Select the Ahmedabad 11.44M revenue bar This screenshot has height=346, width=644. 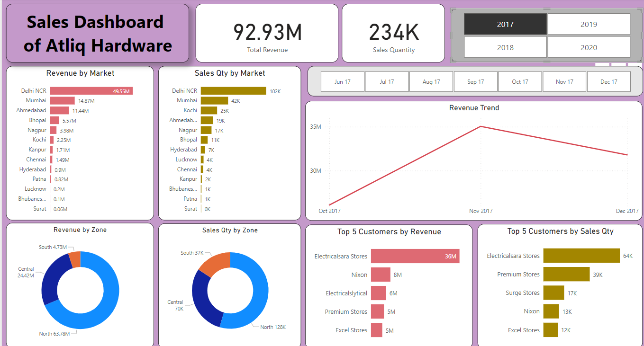tap(59, 110)
